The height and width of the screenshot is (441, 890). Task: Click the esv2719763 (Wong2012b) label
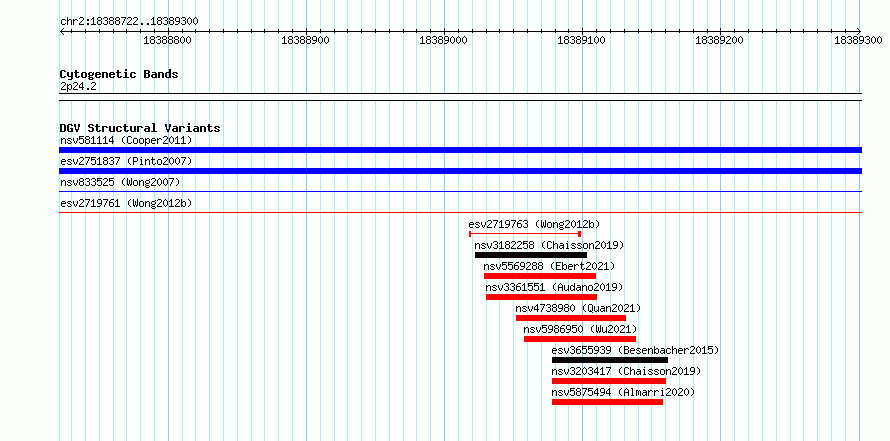coord(534,224)
